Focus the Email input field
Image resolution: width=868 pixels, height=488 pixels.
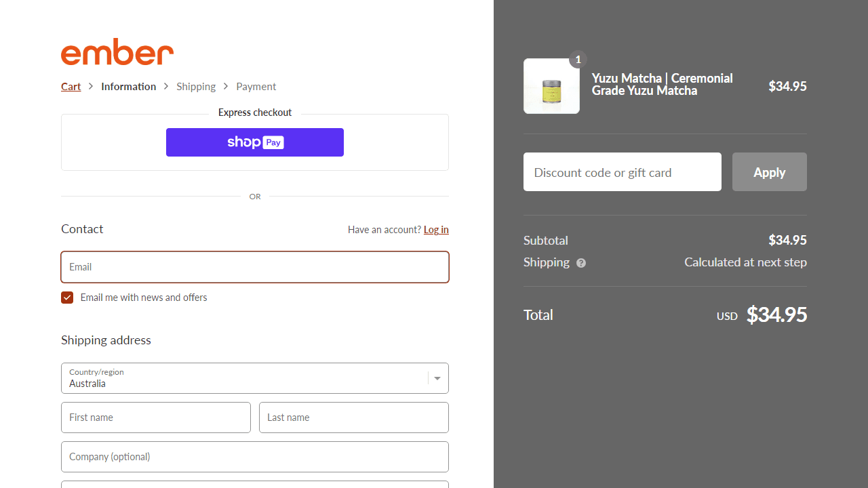(x=255, y=267)
